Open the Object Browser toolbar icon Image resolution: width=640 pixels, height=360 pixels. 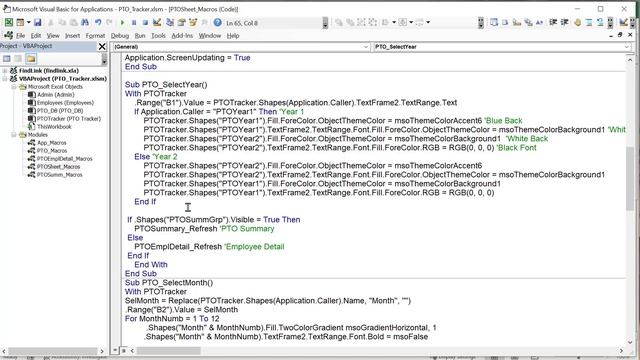tap(193, 22)
